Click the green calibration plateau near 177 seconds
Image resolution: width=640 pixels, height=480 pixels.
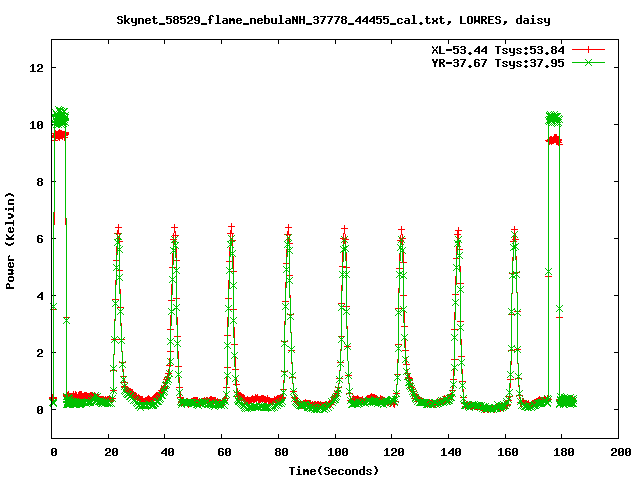click(x=554, y=119)
